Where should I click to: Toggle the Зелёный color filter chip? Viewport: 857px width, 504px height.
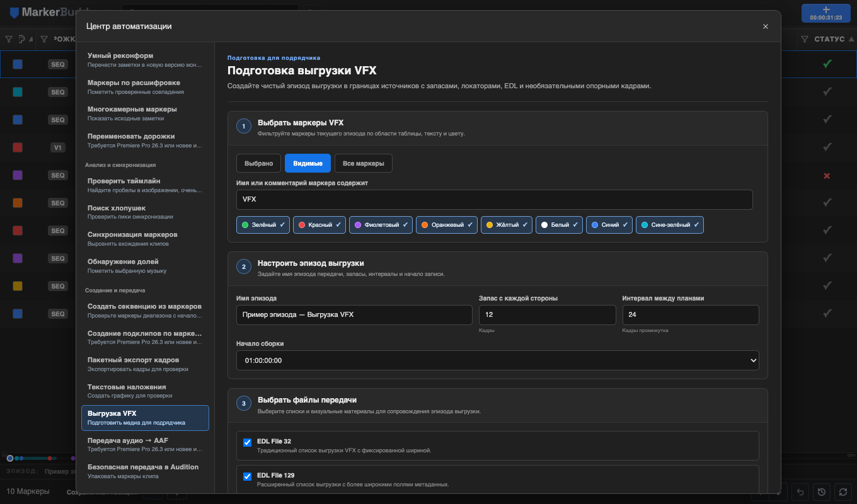click(263, 225)
